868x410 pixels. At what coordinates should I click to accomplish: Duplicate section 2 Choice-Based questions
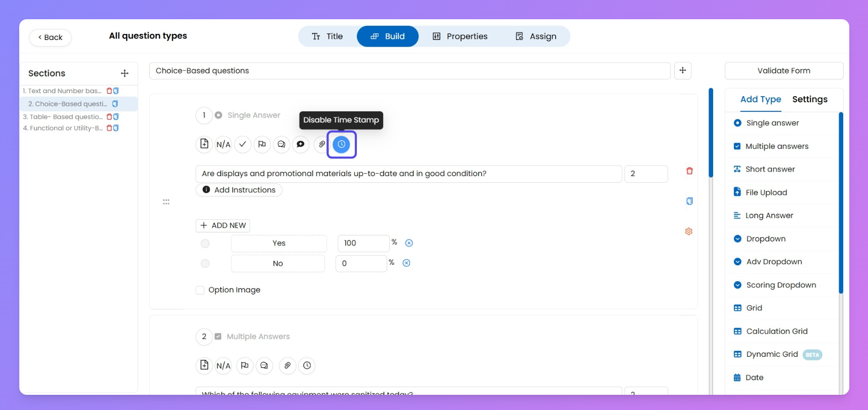115,104
